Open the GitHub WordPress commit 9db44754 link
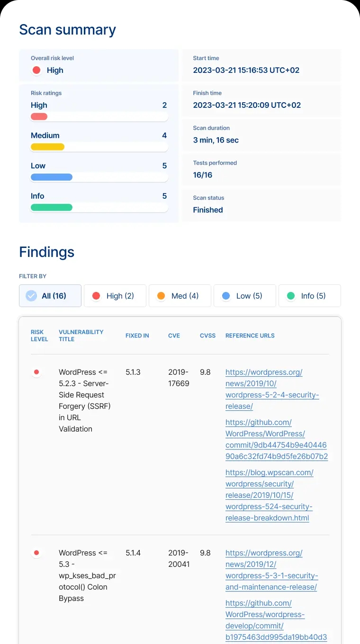360x644 pixels. pos(276,439)
